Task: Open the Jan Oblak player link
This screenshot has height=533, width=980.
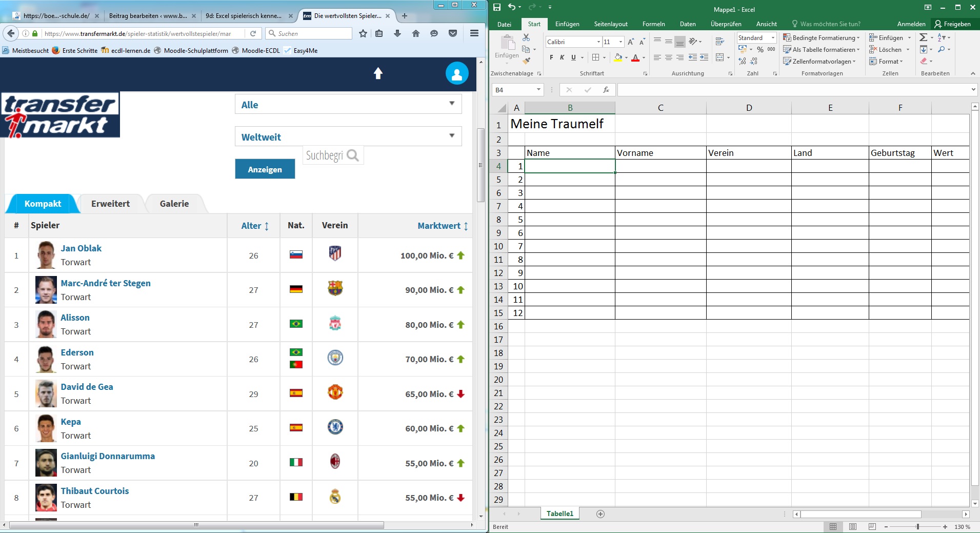Action: (81, 248)
